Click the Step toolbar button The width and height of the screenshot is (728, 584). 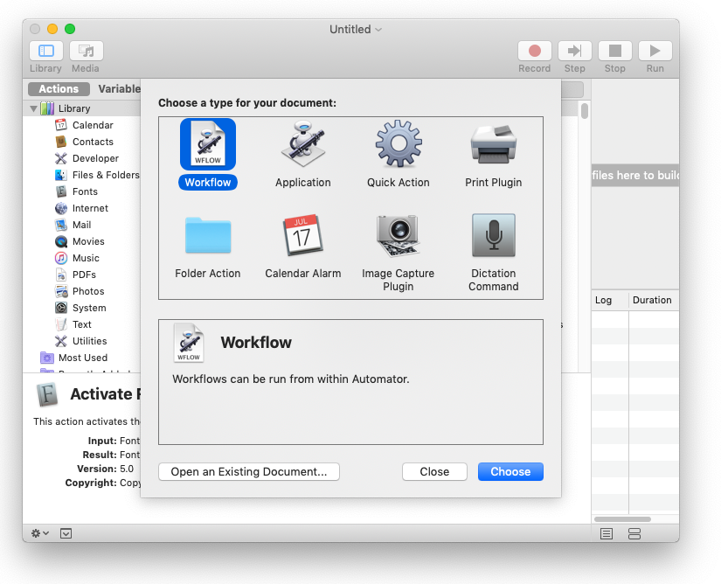[574, 51]
